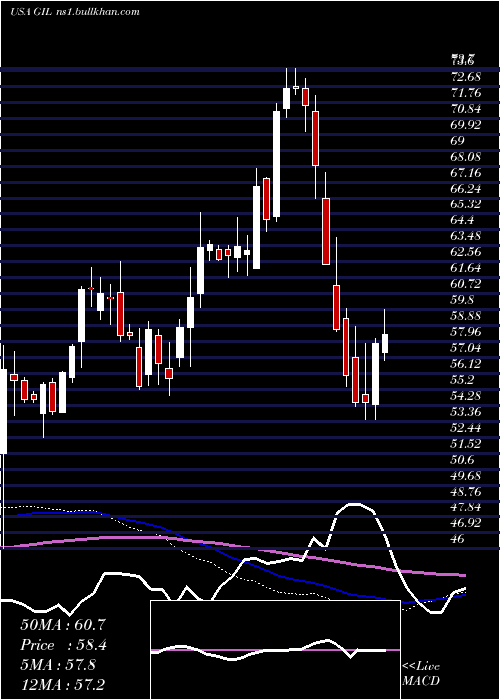500x700 pixels.
Task: Click the 'Price : 58.4' legend value
Action: coord(63,645)
